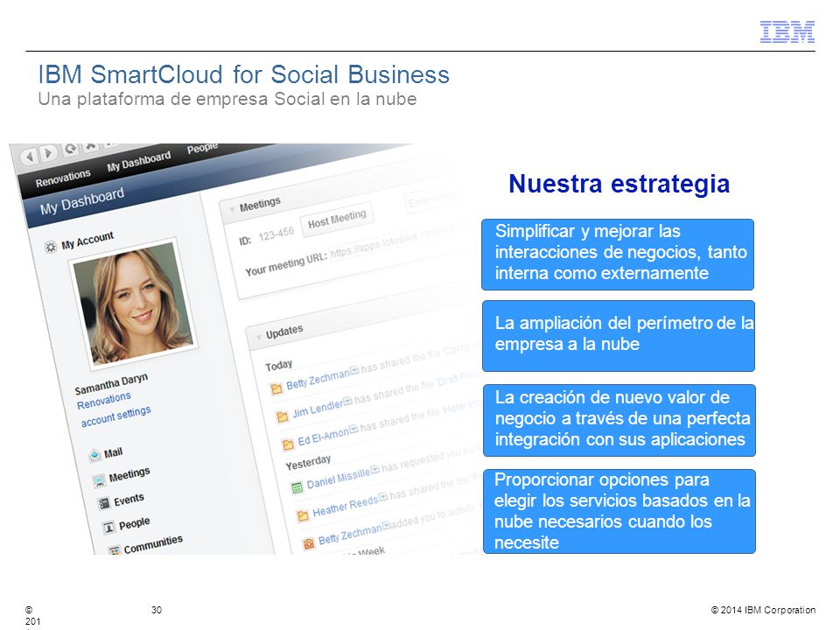Open dropdown next to Daniel Missille
Viewport: 840px width, 630px height.
pos(375,469)
